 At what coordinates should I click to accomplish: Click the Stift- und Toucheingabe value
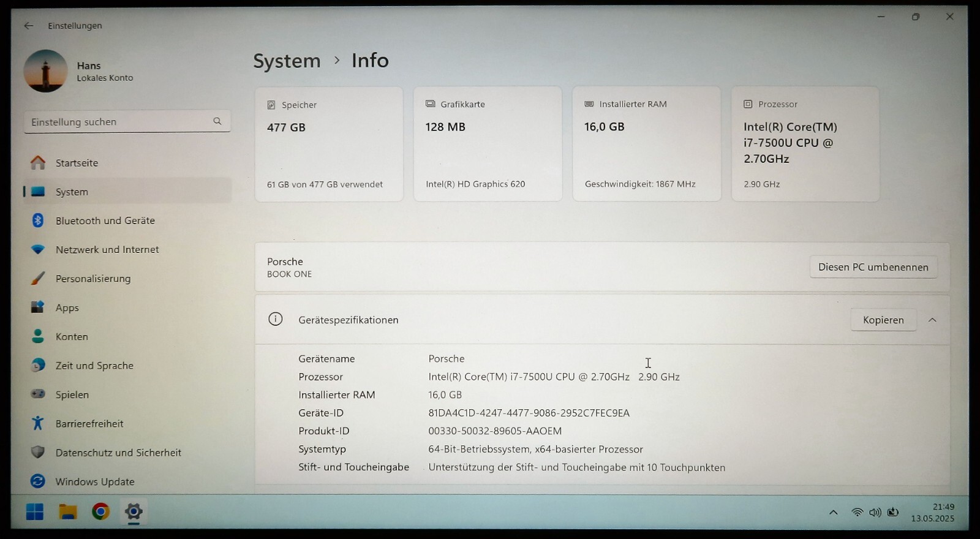[x=576, y=467]
